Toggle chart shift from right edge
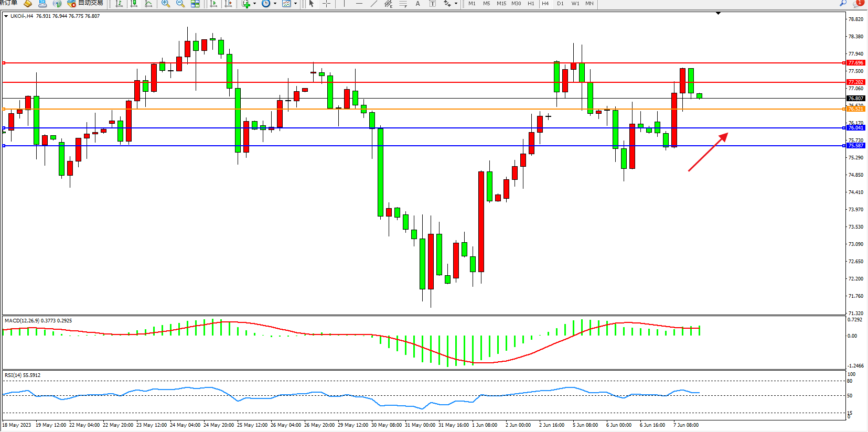The height and width of the screenshot is (432, 868). (228, 4)
